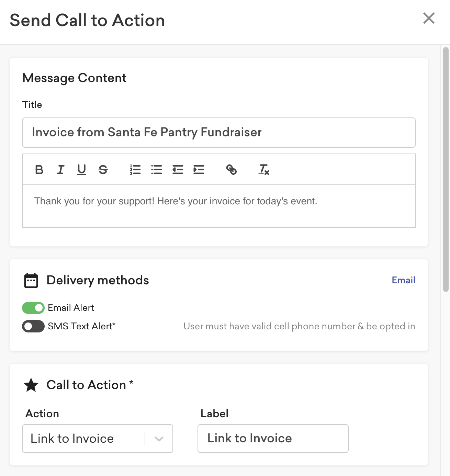This screenshot has height=476, width=450.
Task: Insert a hyperlink in the message
Action: point(231,170)
